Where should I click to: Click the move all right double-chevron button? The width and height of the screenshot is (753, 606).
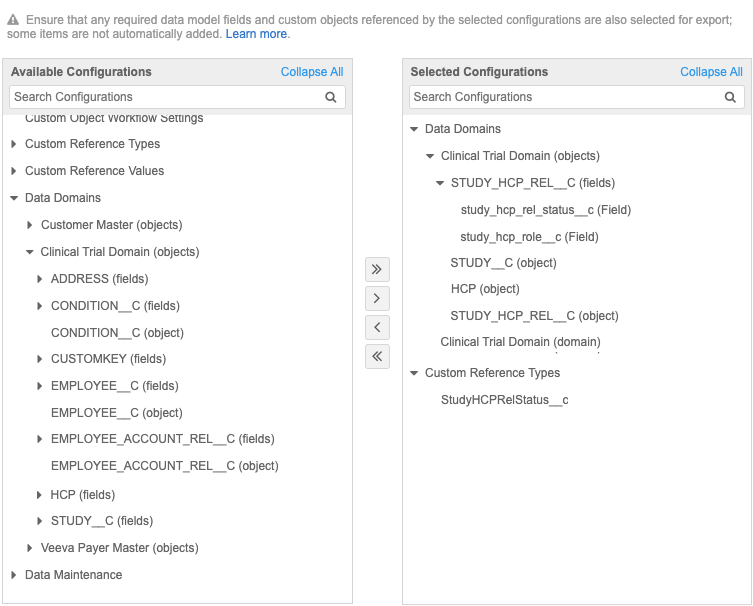(x=377, y=270)
